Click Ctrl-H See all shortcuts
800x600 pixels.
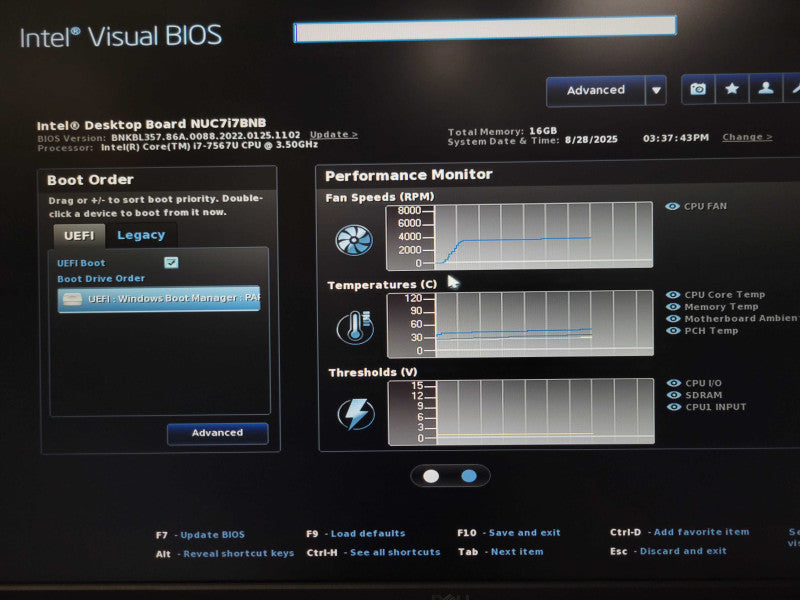coord(373,552)
